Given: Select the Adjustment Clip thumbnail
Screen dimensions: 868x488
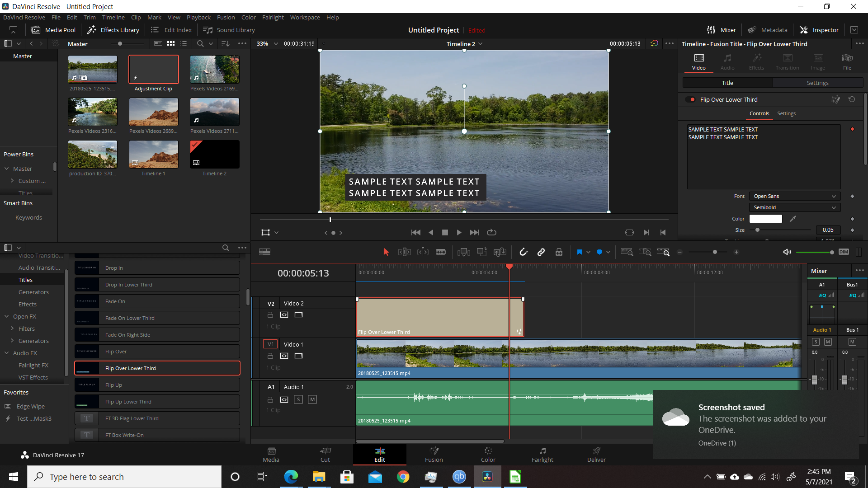Looking at the screenshot, I should point(154,69).
